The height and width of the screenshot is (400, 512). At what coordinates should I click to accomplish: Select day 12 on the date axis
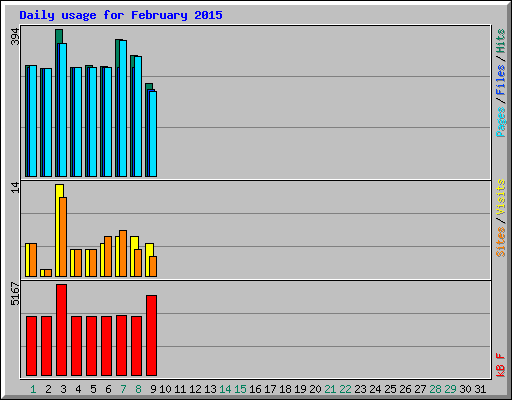click(x=195, y=389)
